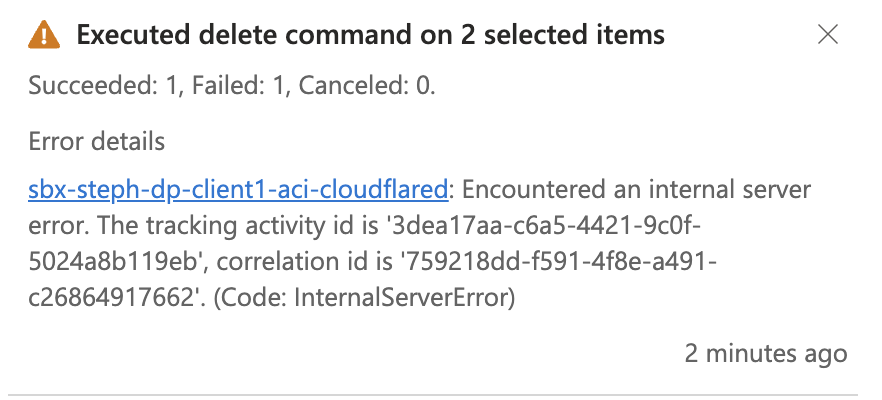Click the orange warning triangle icon
This screenshot has height=400, width=882.
(x=44, y=37)
